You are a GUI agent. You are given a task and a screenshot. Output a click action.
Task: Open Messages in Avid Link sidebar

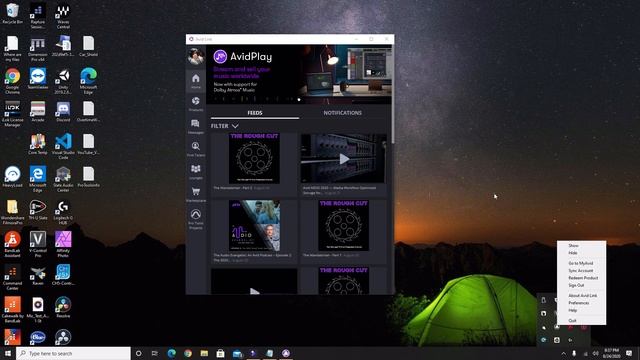point(196,127)
